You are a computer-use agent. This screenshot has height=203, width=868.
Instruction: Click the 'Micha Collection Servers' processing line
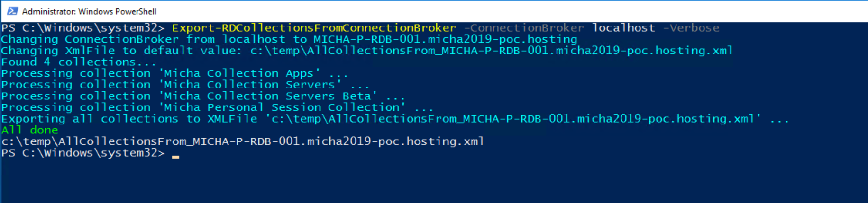(185, 85)
